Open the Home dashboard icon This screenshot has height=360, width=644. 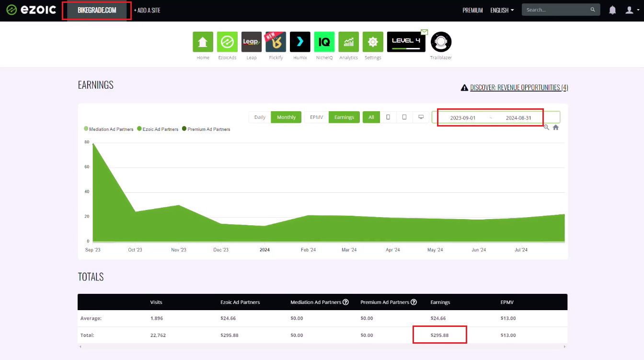203,42
